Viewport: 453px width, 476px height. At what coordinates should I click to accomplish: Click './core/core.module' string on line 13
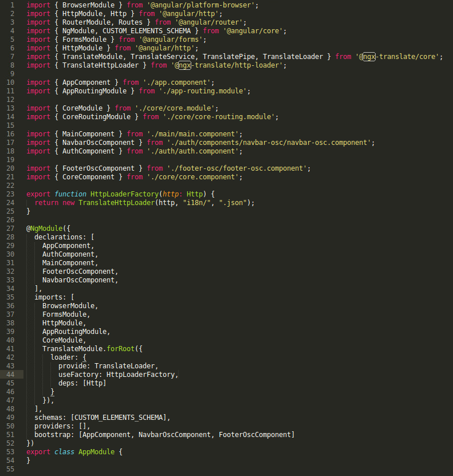coord(175,108)
